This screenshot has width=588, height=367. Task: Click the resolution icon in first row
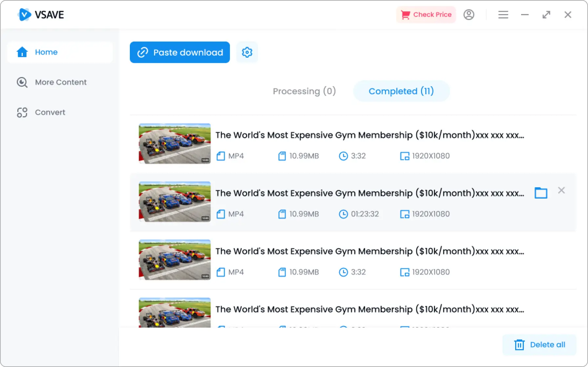tap(405, 156)
